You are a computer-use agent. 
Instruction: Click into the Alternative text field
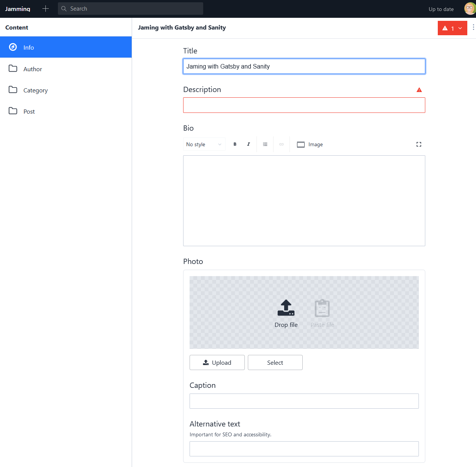[304, 449]
